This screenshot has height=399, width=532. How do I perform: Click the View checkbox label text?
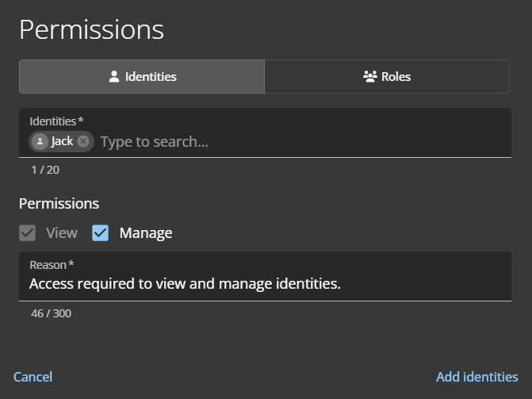tap(62, 233)
